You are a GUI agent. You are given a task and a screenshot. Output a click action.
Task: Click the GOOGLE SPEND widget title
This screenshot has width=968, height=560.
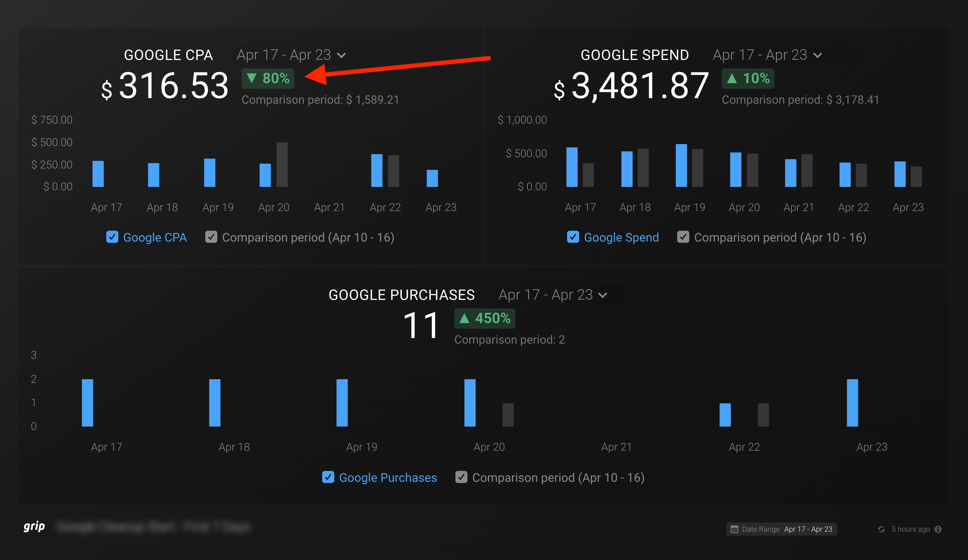635,55
